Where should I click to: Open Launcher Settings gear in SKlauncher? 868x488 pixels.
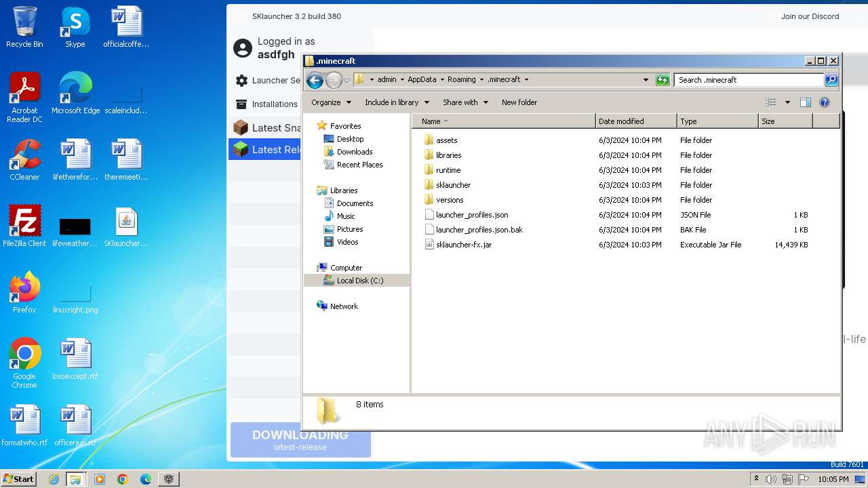tap(241, 81)
